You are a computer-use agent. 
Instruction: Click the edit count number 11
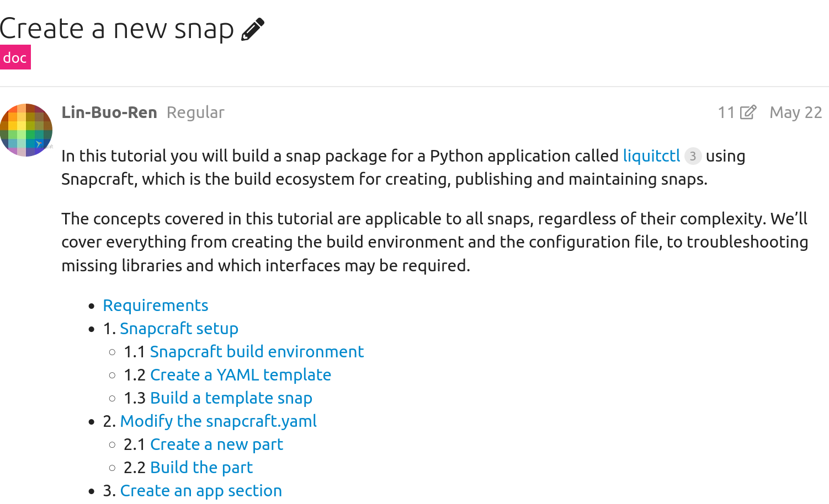tap(726, 112)
